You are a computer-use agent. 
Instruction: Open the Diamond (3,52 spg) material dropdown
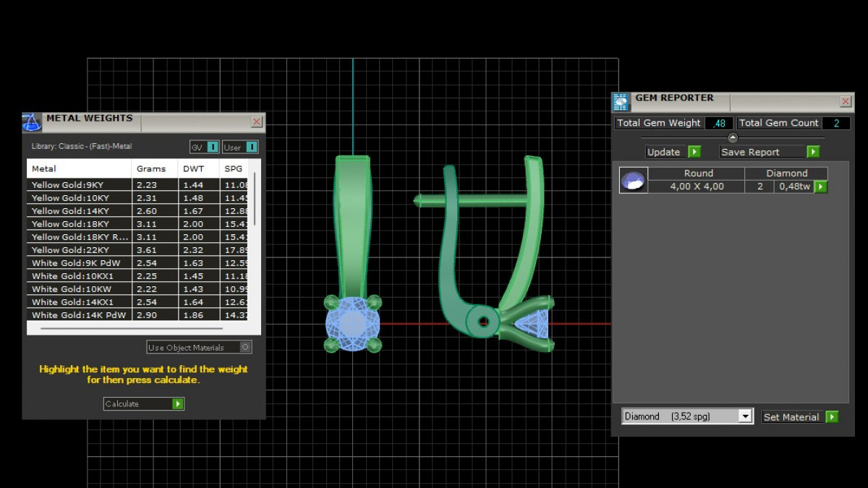coord(745,416)
